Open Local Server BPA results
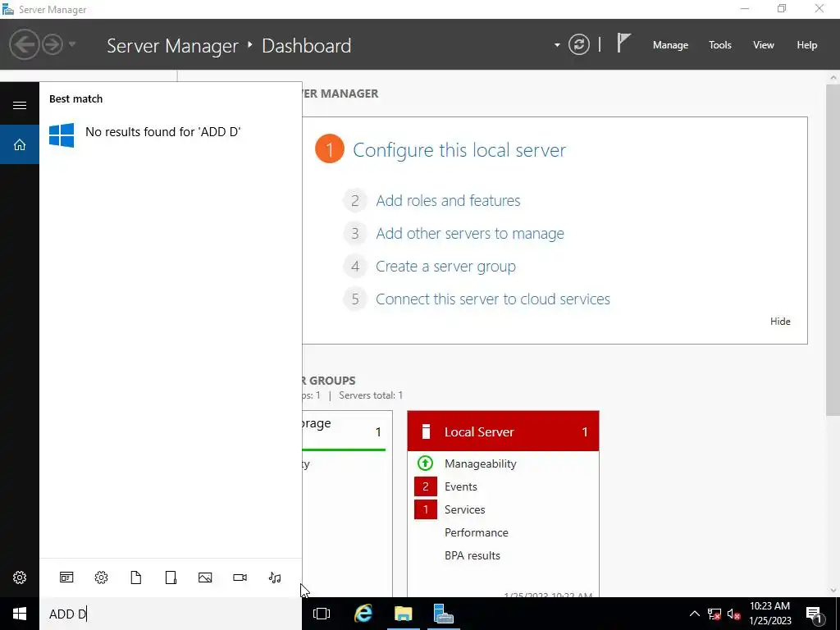The height and width of the screenshot is (630, 840). [472, 555]
